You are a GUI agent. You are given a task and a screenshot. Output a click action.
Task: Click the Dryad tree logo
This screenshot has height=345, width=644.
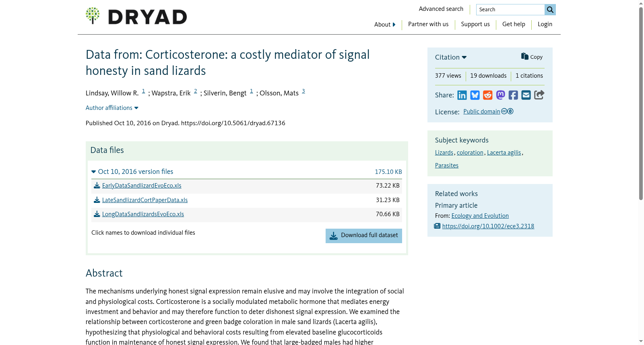point(93,16)
